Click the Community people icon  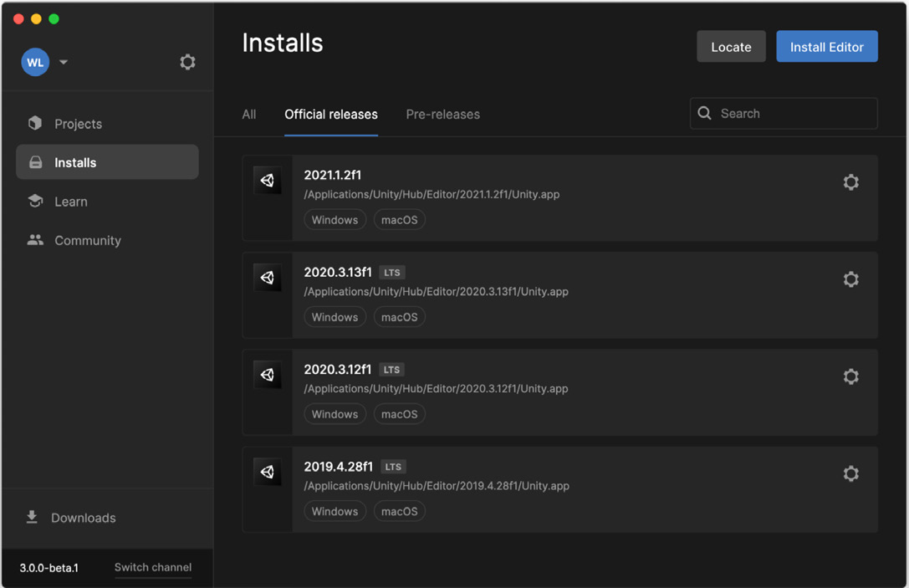35,239
